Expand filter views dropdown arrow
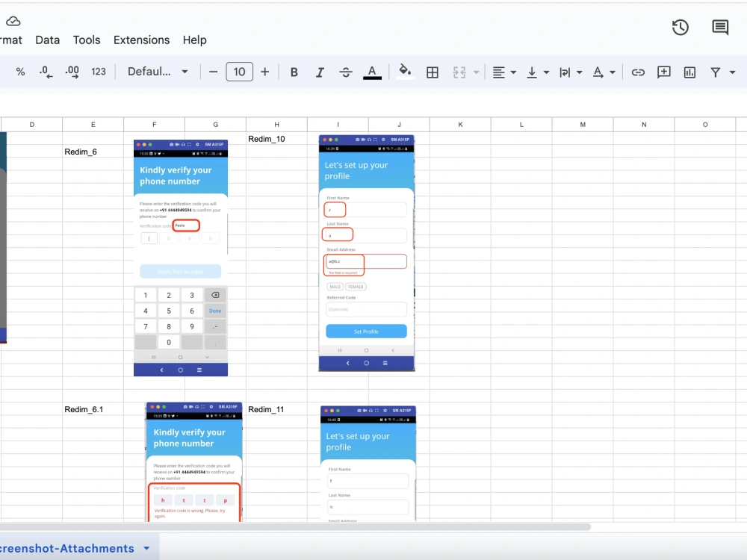 732,72
